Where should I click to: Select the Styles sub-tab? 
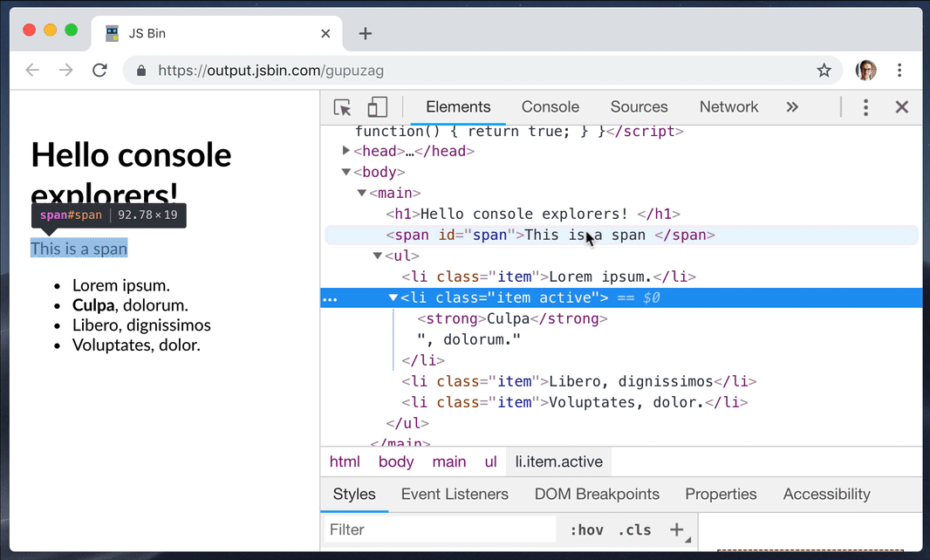click(354, 495)
